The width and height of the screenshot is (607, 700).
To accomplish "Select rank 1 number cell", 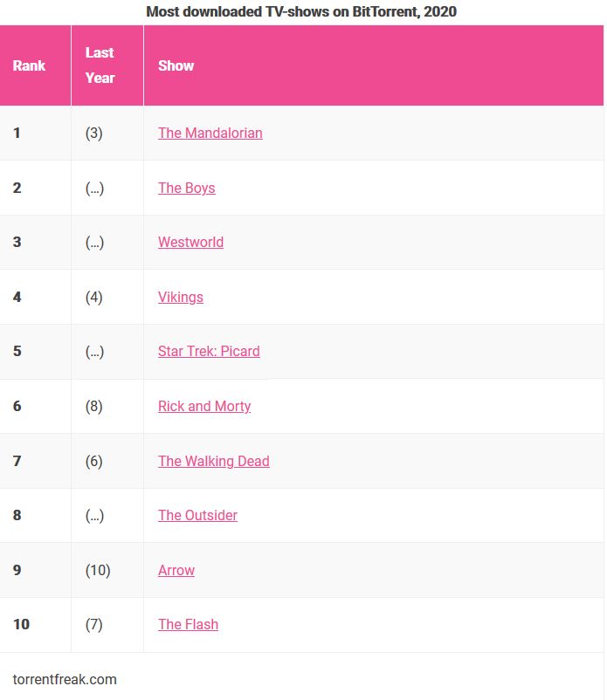I will (17, 134).
